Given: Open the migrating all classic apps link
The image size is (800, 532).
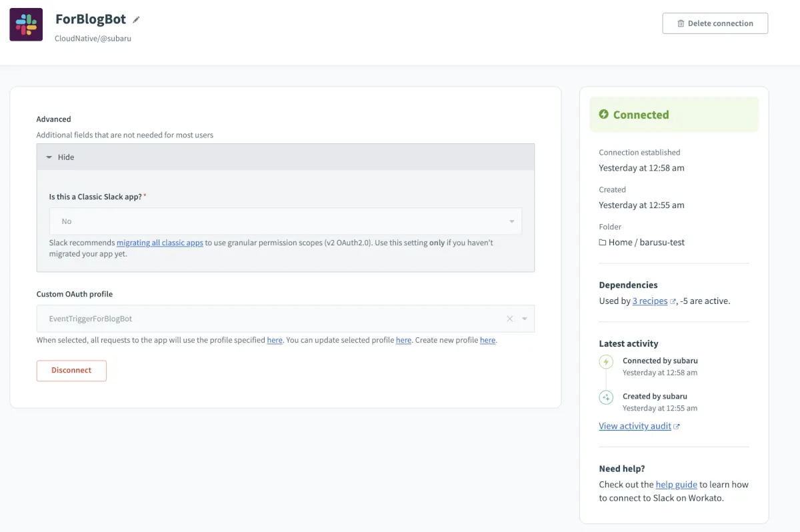Looking at the screenshot, I should click(160, 243).
